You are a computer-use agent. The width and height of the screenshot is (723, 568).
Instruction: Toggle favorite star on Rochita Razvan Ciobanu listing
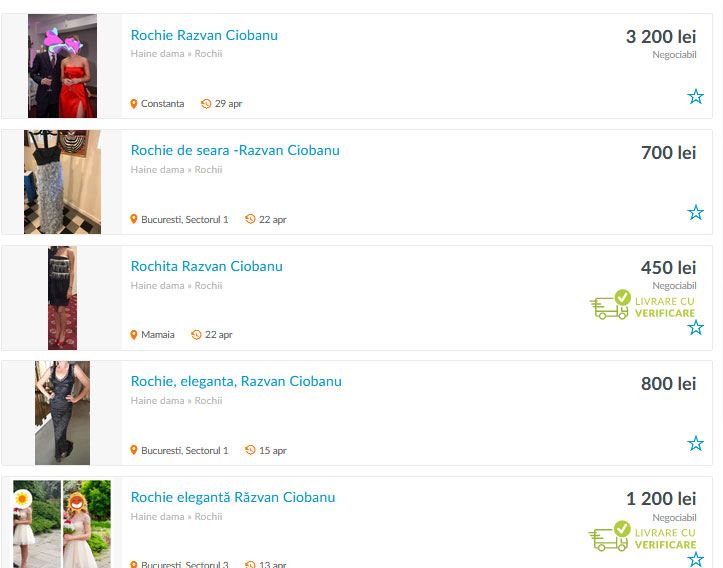point(695,328)
